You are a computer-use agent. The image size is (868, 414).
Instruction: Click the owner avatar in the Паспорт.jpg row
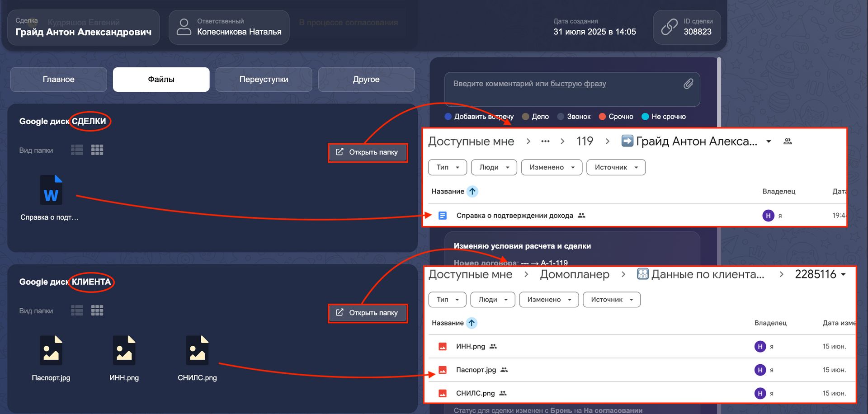760,370
